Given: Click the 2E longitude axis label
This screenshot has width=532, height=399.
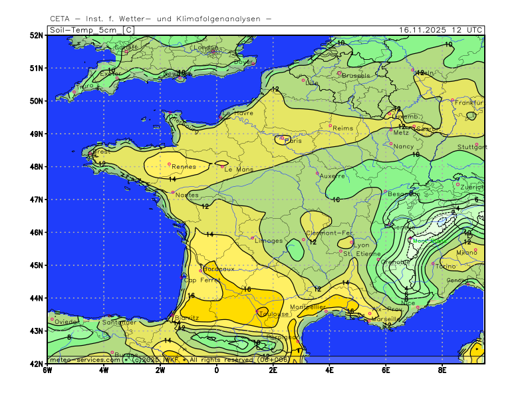Looking at the screenshot, I should pos(273,370).
